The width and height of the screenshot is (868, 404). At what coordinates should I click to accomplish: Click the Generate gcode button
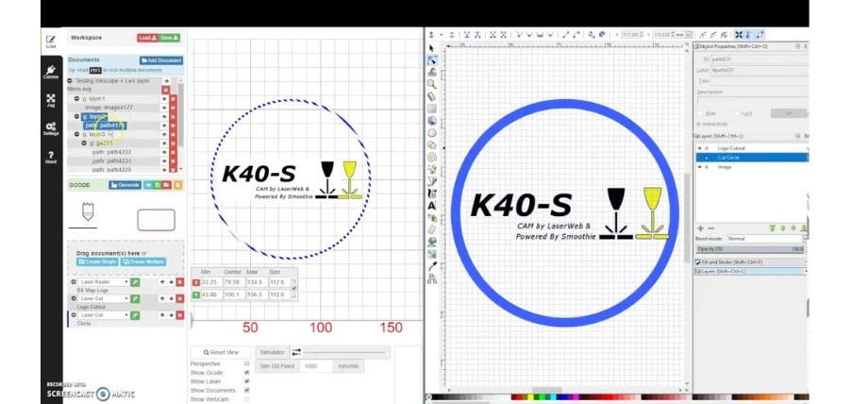click(x=125, y=185)
